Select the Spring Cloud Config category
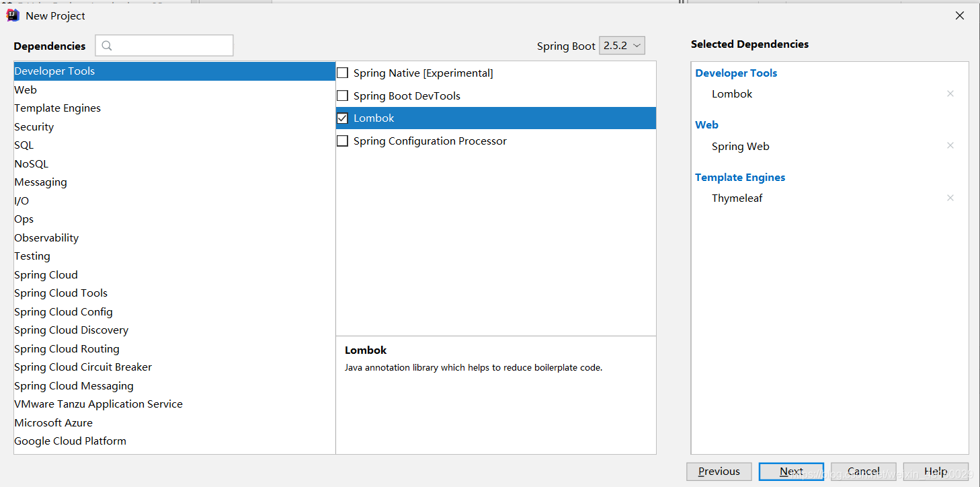The width and height of the screenshot is (980, 487). click(x=175, y=311)
